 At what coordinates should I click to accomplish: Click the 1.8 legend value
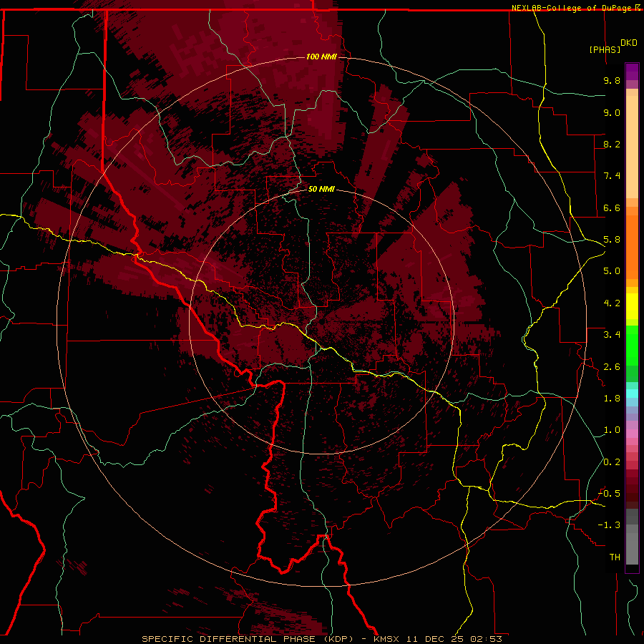pos(612,399)
